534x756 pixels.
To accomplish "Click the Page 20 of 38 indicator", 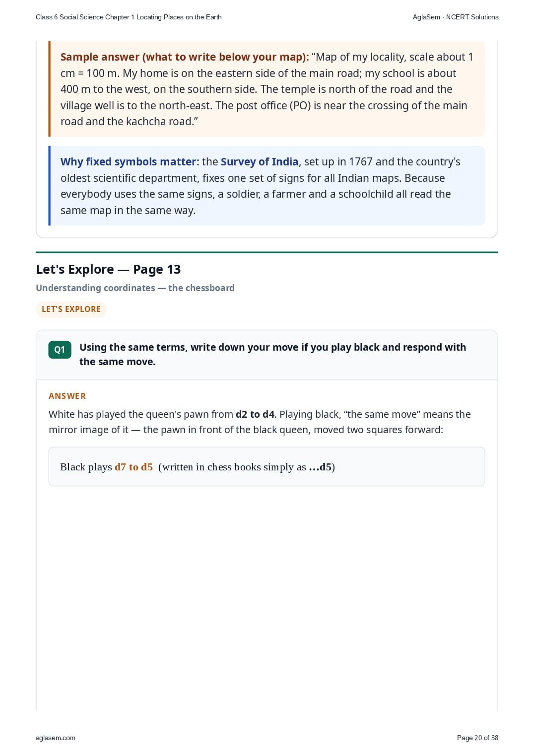I will click(477, 738).
